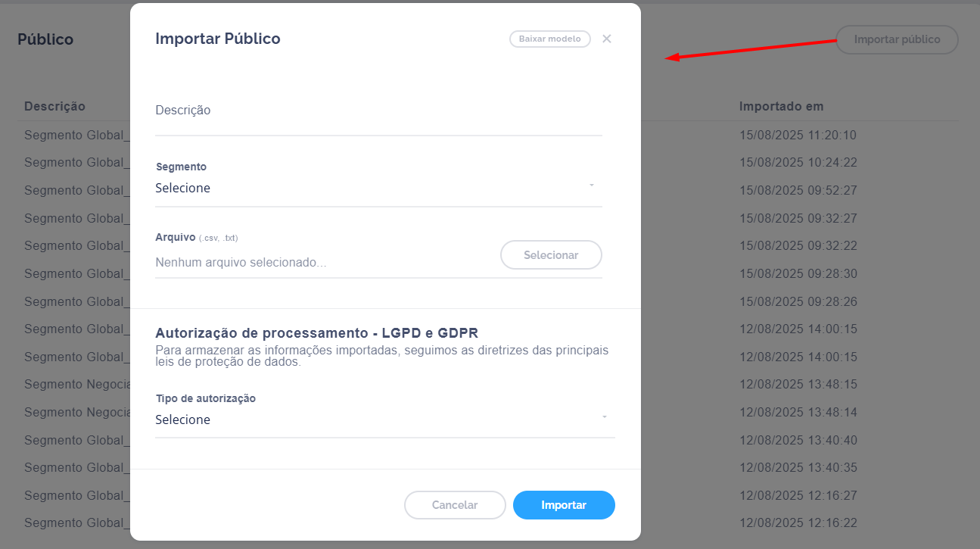Select the row imported at 15/08/2025 10:24:22
This screenshot has height=549, width=980.
(x=798, y=163)
